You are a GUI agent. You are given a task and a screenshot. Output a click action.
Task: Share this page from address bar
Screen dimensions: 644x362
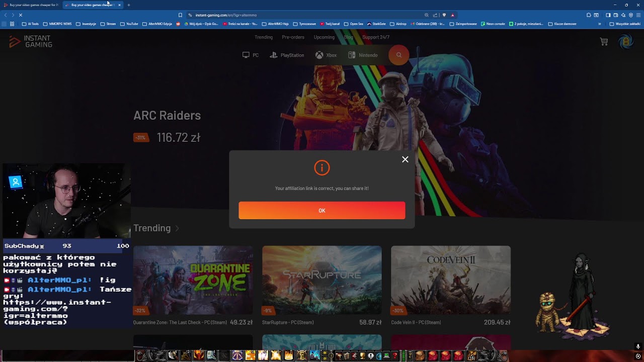pos(435,15)
